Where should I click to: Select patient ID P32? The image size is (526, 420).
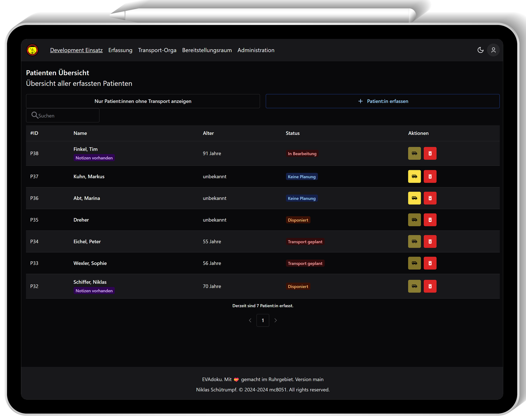click(x=34, y=286)
